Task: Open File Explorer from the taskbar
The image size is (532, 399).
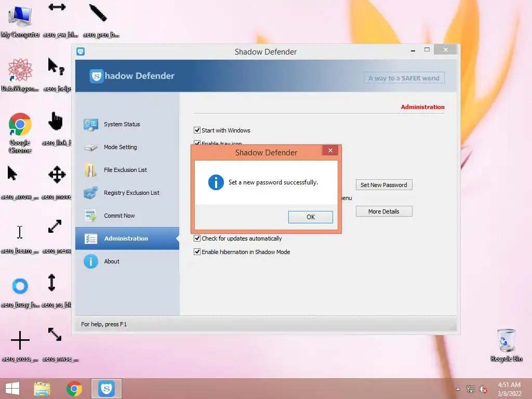Action: (42, 389)
